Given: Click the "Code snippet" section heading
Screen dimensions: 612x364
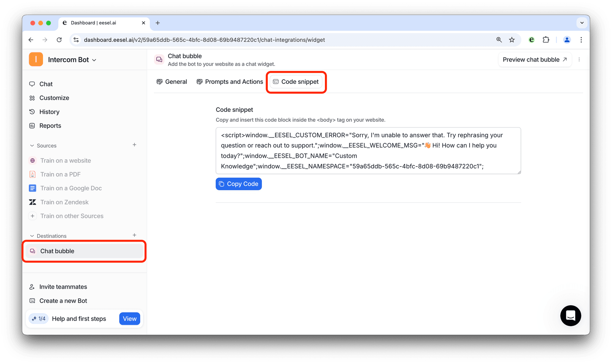Looking at the screenshot, I should 234,110.
